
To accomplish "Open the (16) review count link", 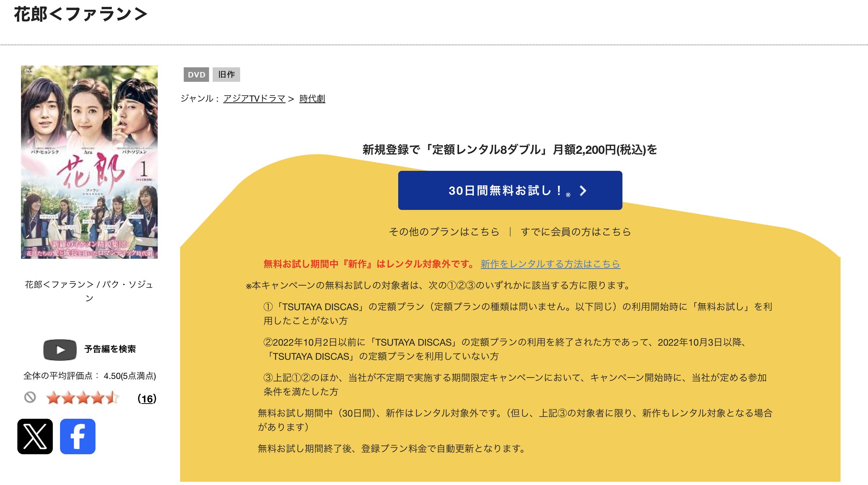I will (x=147, y=399).
